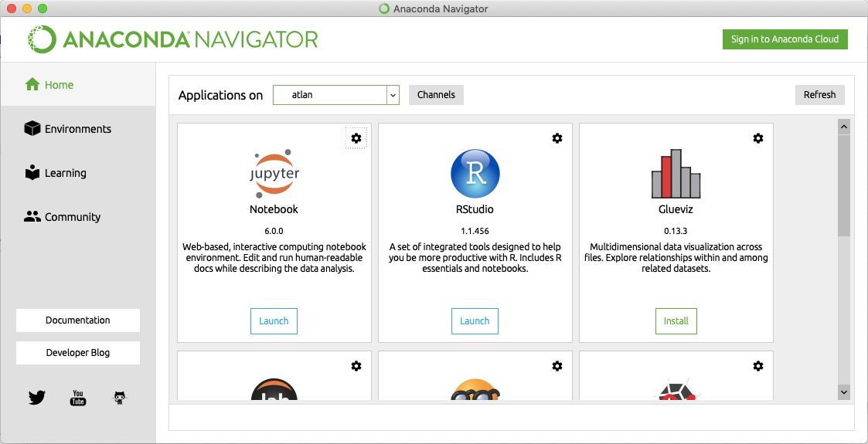
Task: Refresh the applications list
Action: coord(820,94)
